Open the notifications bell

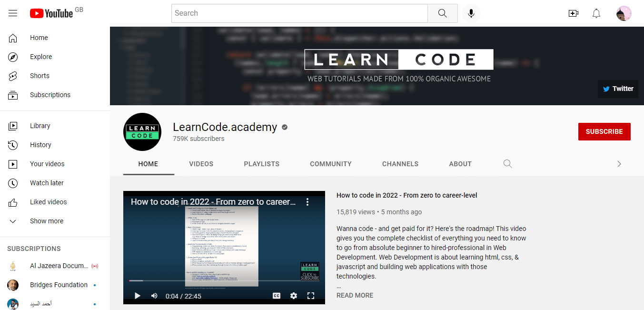596,13
